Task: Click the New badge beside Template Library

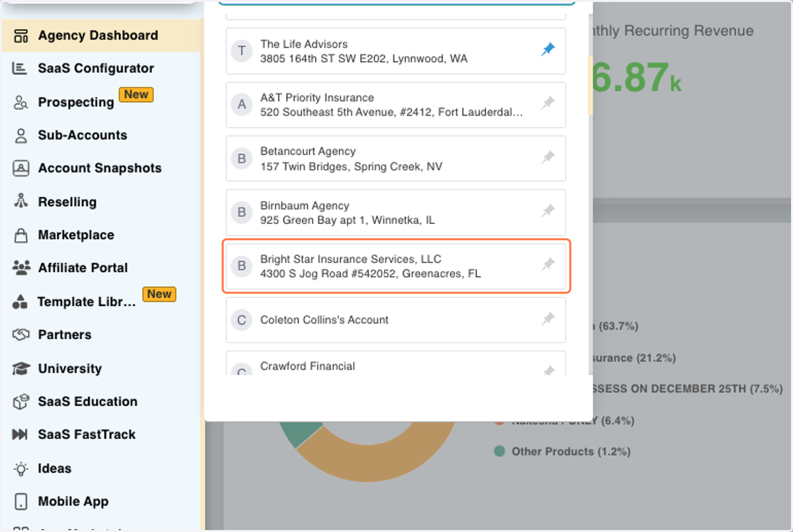Action: pyautogui.click(x=159, y=294)
